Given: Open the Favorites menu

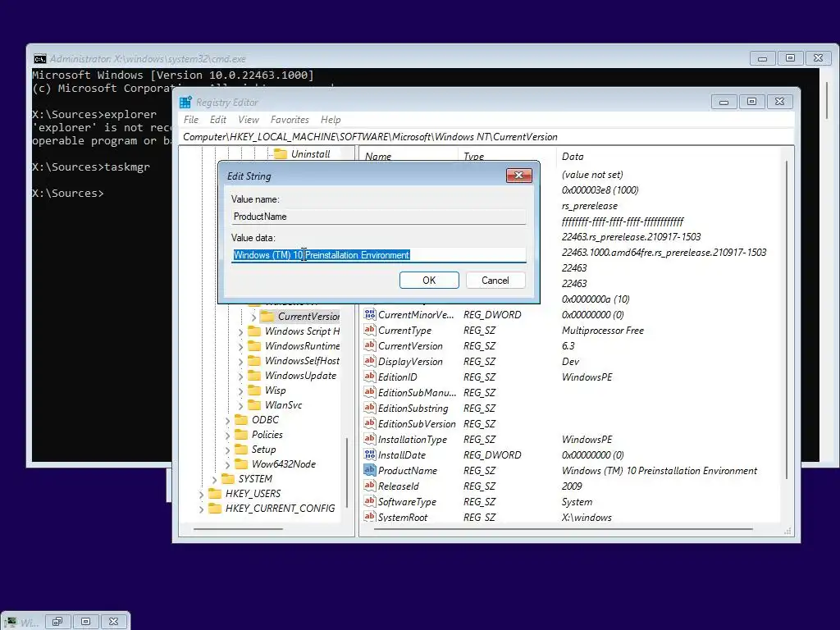Looking at the screenshot, I should tap(290, 120).
